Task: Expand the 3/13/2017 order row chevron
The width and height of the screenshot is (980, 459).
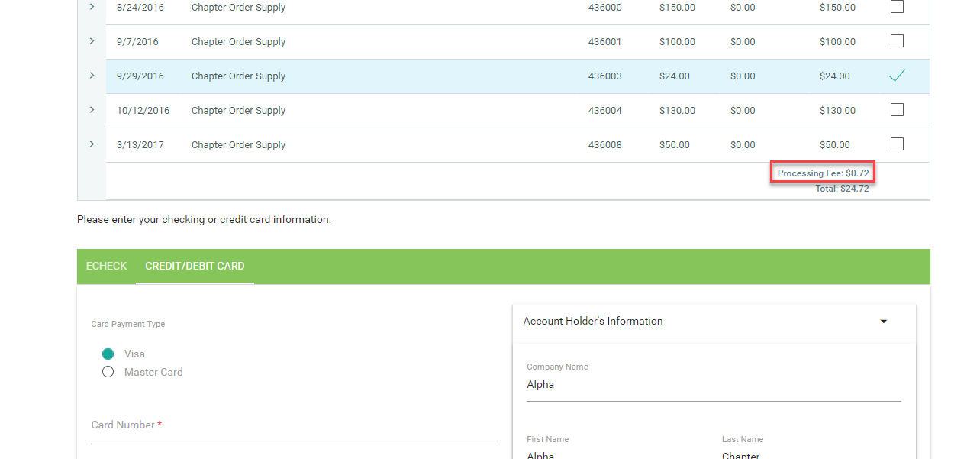Action: pos(92,144)
